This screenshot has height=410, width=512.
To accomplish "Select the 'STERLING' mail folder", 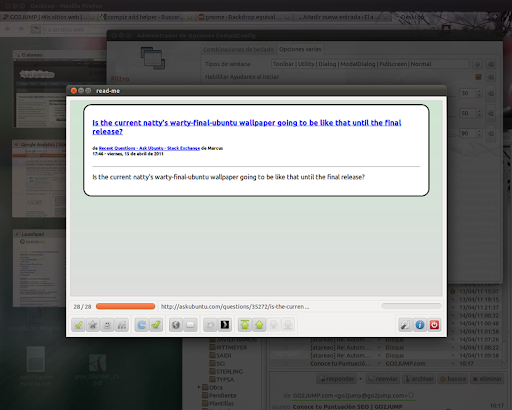I will click(226, 371).
